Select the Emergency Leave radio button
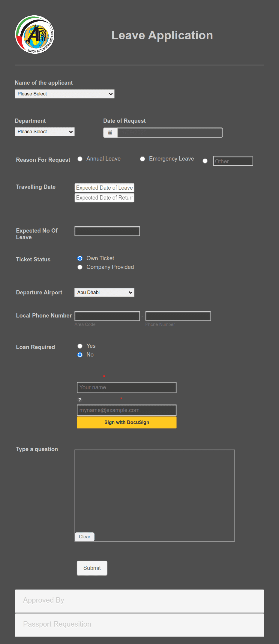Image resolution: width=279 pixels, height=644 pixels. [142, 159]
